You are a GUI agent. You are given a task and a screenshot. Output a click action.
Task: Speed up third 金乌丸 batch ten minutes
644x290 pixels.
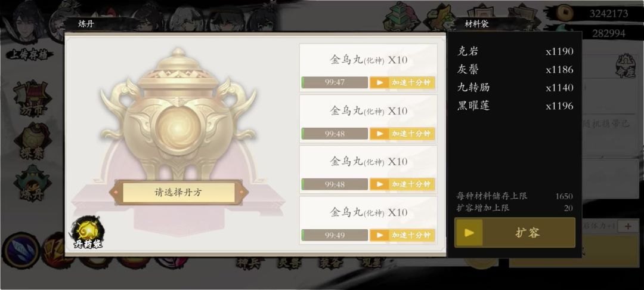point(402,184)
